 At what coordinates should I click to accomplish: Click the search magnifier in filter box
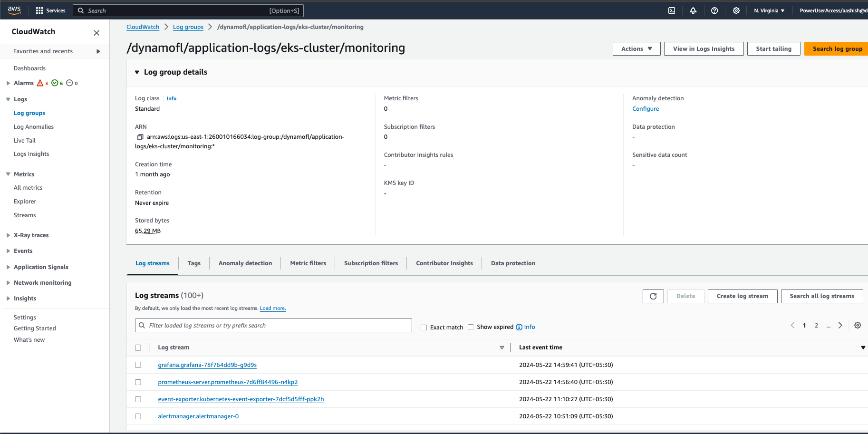tap(142, 326)
